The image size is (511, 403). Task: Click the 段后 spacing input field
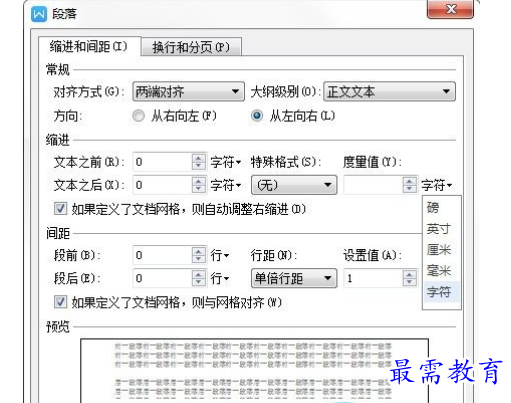pyautogui.click(x=162, y=278)
